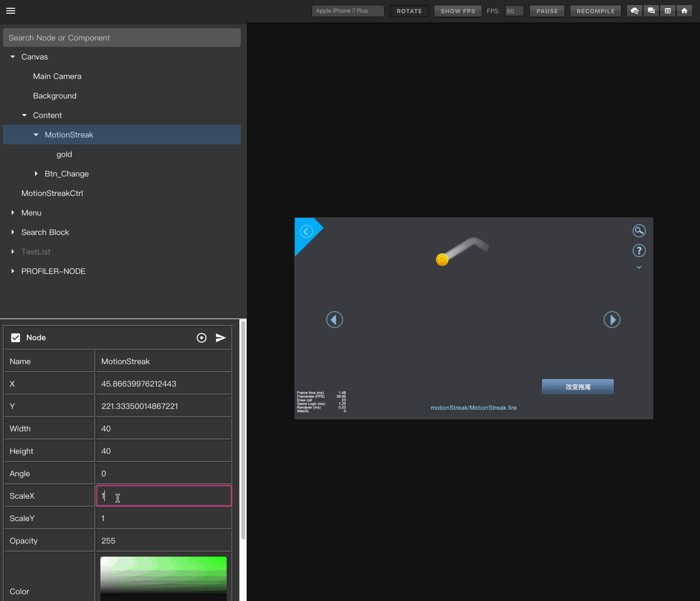Click the inspector panel vertical scrollbar

point(243,430)
